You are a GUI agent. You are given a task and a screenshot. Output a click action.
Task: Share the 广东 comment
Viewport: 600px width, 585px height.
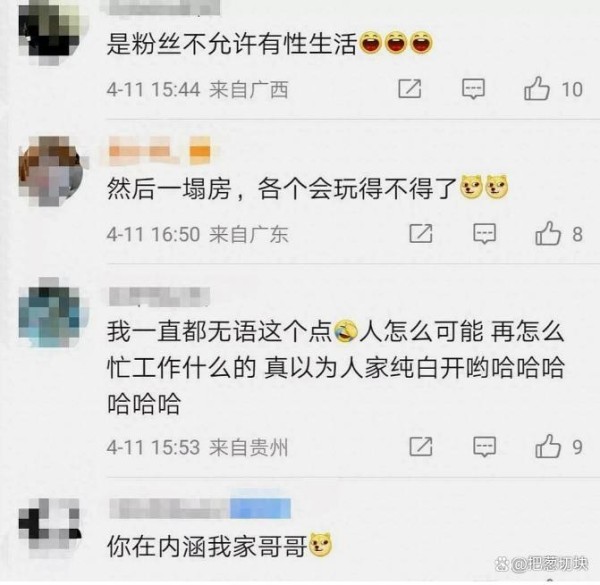[421, 233]
